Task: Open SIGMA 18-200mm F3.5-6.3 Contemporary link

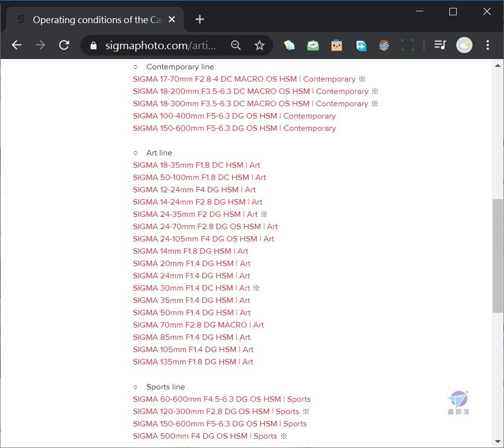Action: click(x=251, y=91)
